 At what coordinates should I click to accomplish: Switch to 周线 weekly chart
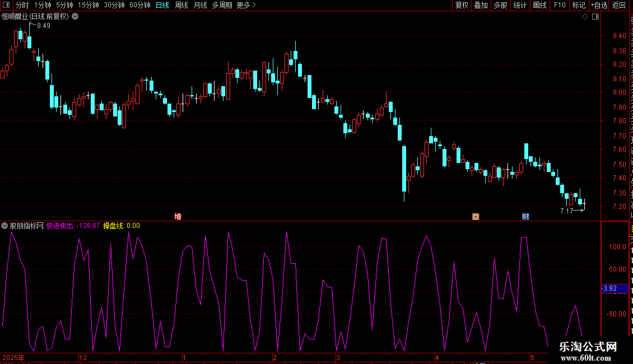click(x=181, y=5)
